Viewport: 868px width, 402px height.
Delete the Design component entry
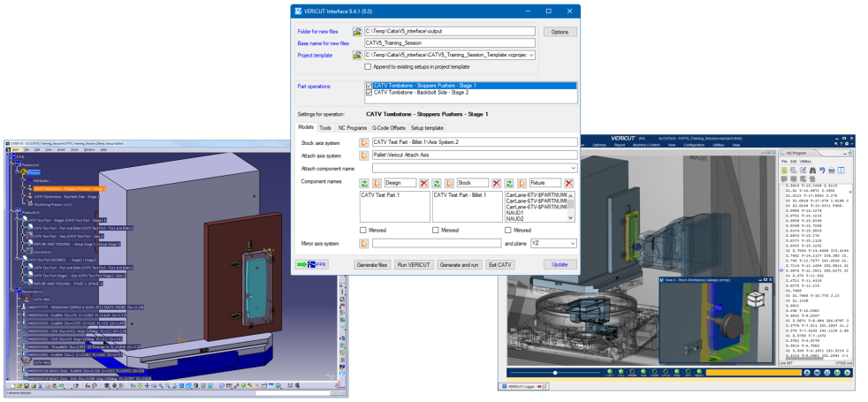[x=424, y=183]
